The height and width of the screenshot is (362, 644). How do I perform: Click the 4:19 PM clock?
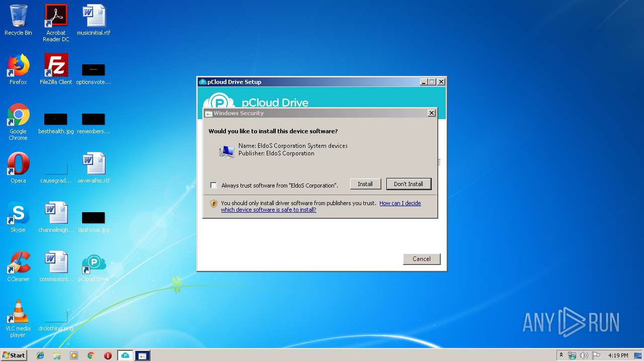(618, 355)
